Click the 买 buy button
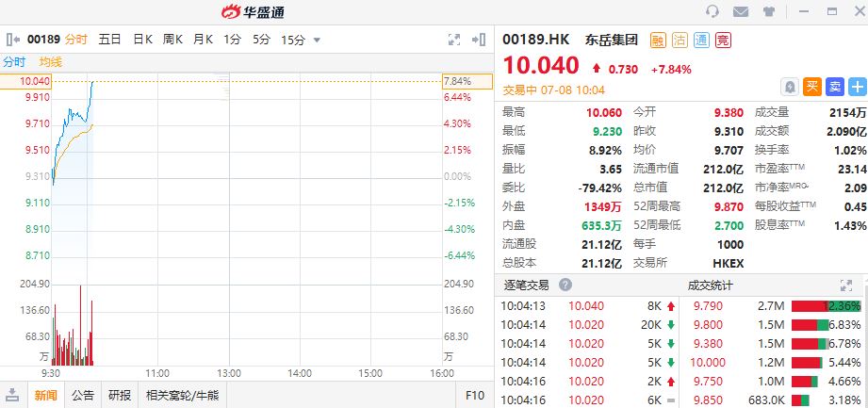The width and height of the screenshot is (868, 408). (x=812, y=87)
